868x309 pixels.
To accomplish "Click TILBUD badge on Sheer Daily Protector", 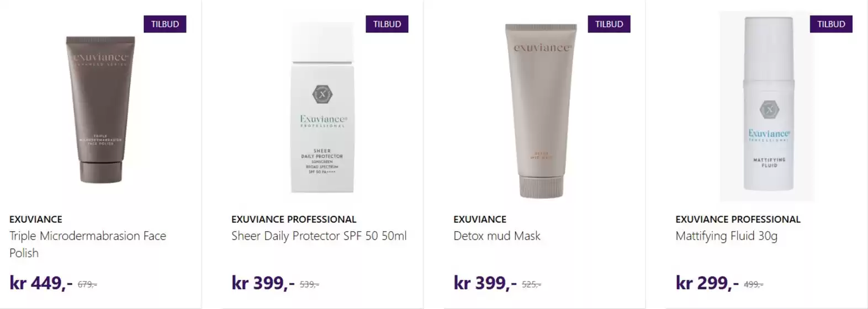I will 387,24.
